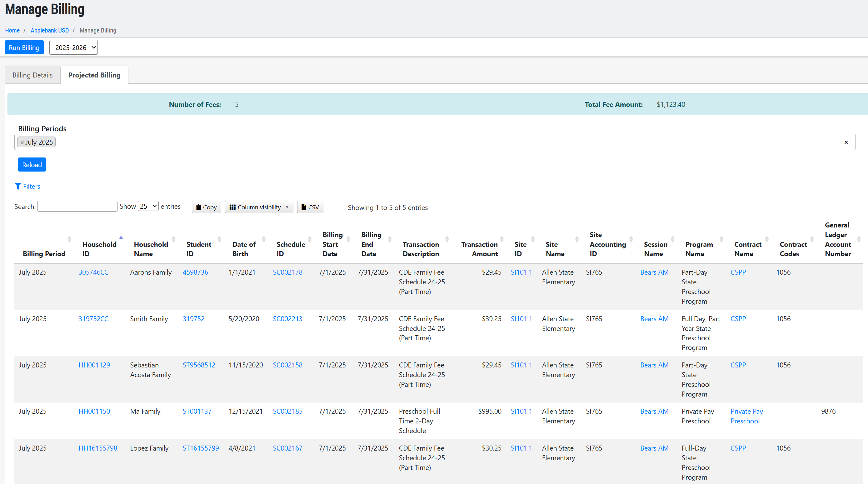Expand the Column visibility dropdown
This screenshot has height=484, width=868.
click(x=259, y=207)
